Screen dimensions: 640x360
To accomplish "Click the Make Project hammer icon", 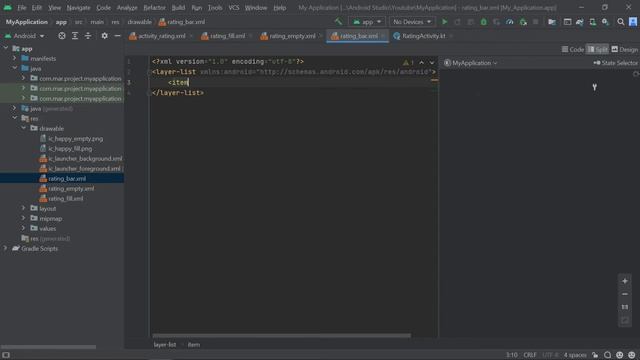I will (338, 22).
